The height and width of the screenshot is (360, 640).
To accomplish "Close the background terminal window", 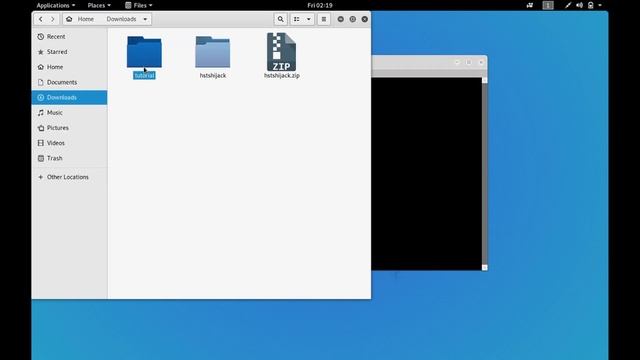I will click(481, 62).
